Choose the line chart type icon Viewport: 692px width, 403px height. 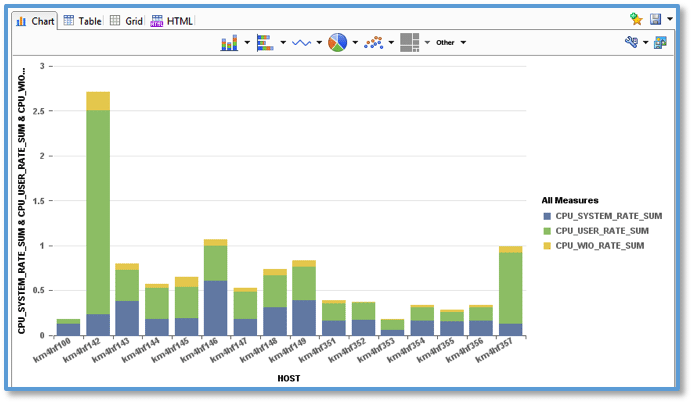301,43
